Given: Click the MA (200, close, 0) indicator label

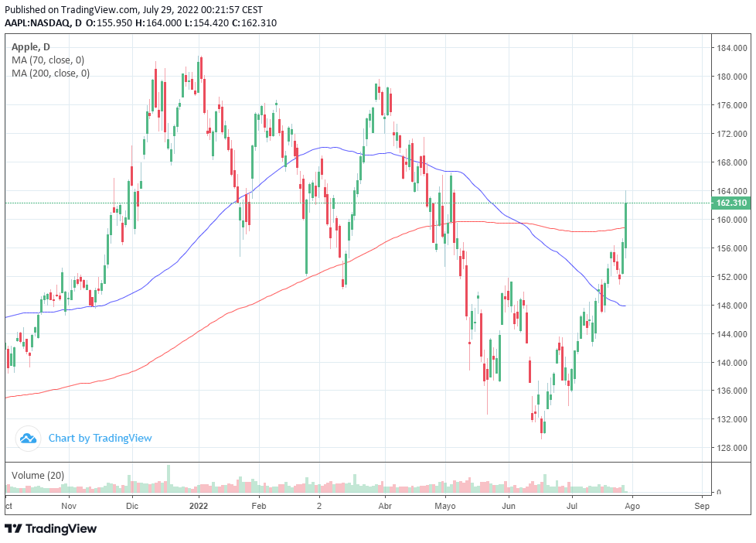Looking at the screenshot, I should [x=50, y=73].
